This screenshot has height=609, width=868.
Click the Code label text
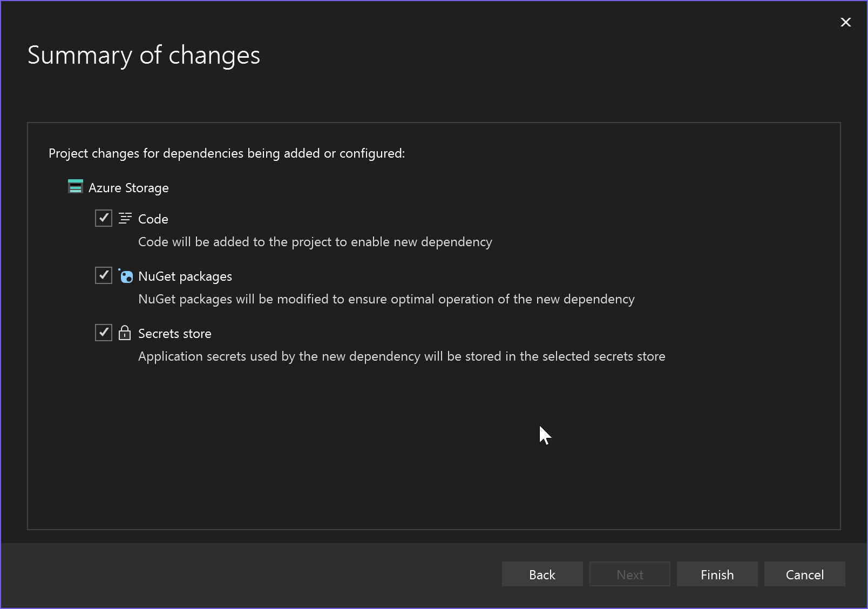pos(153,219)
